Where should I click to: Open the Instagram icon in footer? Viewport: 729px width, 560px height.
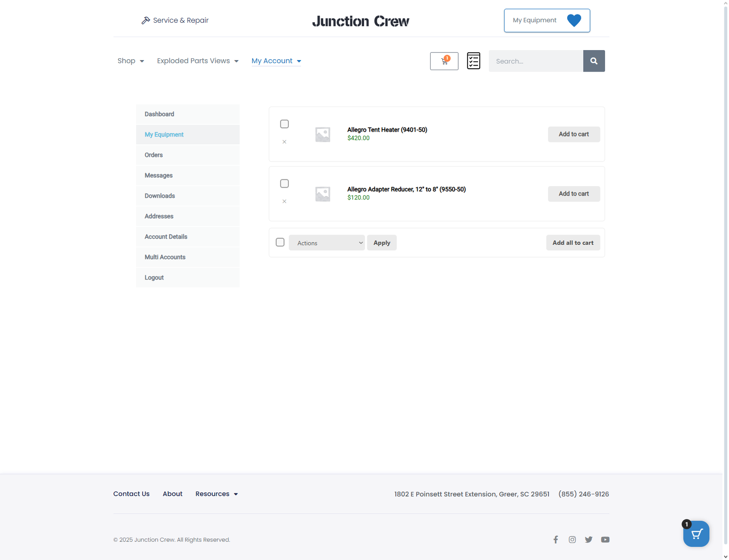[572, 540]
